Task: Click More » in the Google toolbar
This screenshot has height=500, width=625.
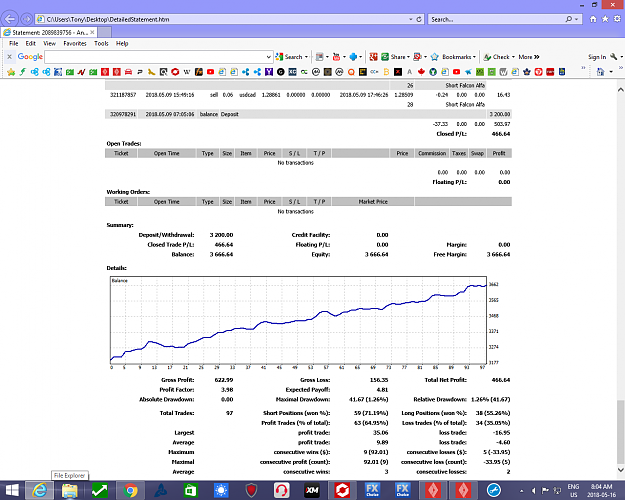Action: point(529,57)
